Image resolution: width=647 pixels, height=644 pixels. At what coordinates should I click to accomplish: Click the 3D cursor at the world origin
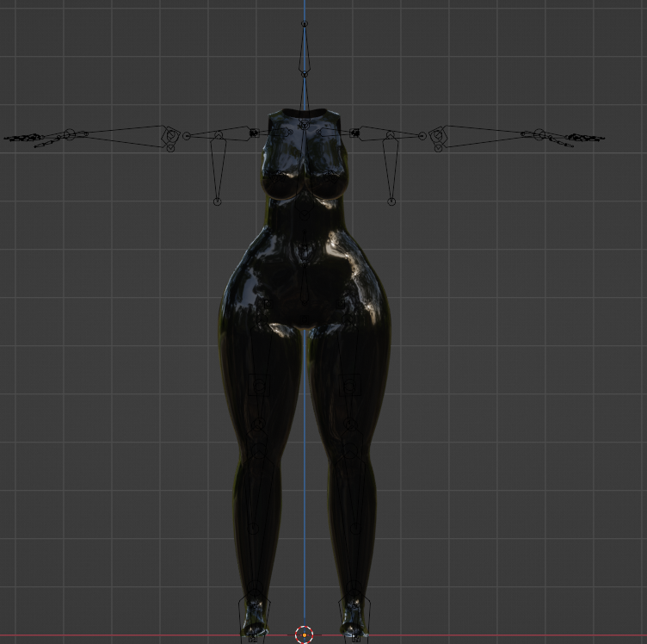[x=305, y=635]
